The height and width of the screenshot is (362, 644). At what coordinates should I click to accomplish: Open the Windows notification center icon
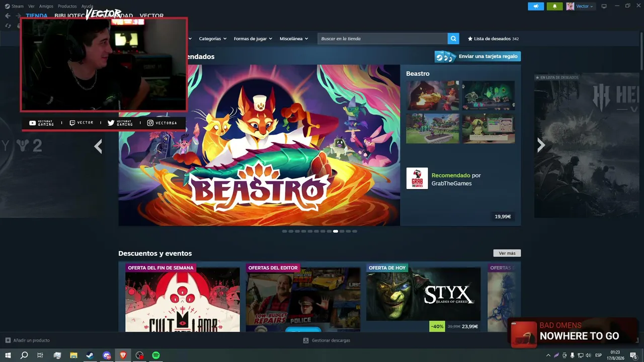click(633, 355)
